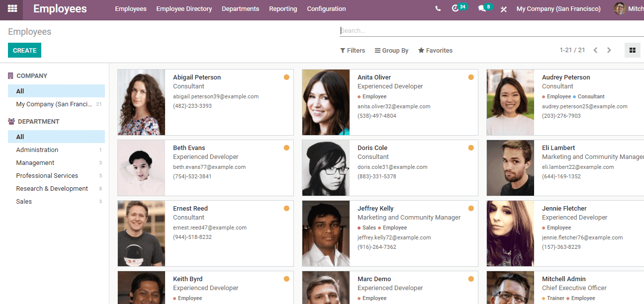
Task: Open the Favorites dropdown
Action: point(435,51)
